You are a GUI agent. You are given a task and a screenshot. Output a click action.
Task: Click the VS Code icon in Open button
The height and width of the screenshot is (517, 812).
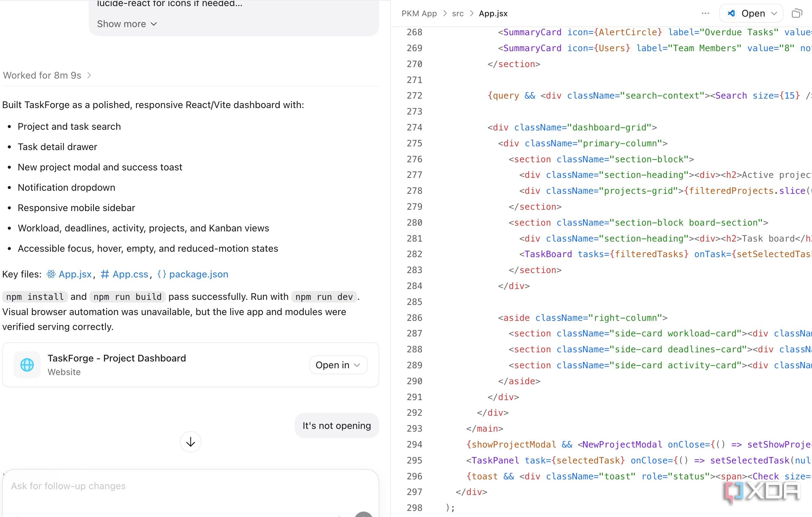[731, 13]
